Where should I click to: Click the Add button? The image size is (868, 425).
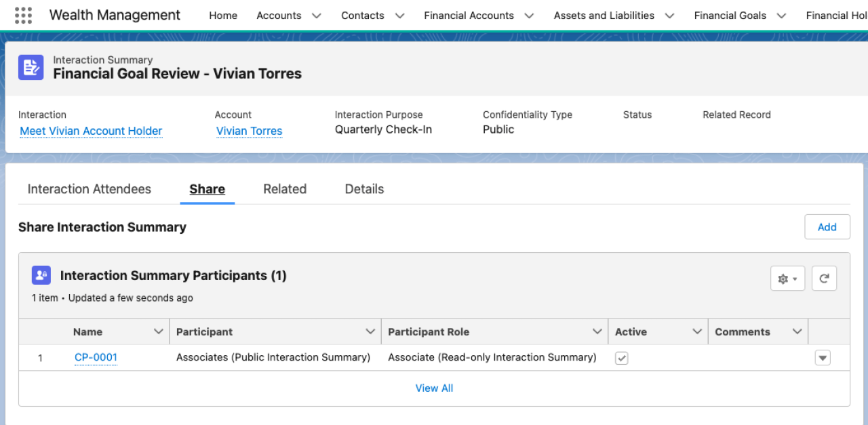[x=827, y=227]
